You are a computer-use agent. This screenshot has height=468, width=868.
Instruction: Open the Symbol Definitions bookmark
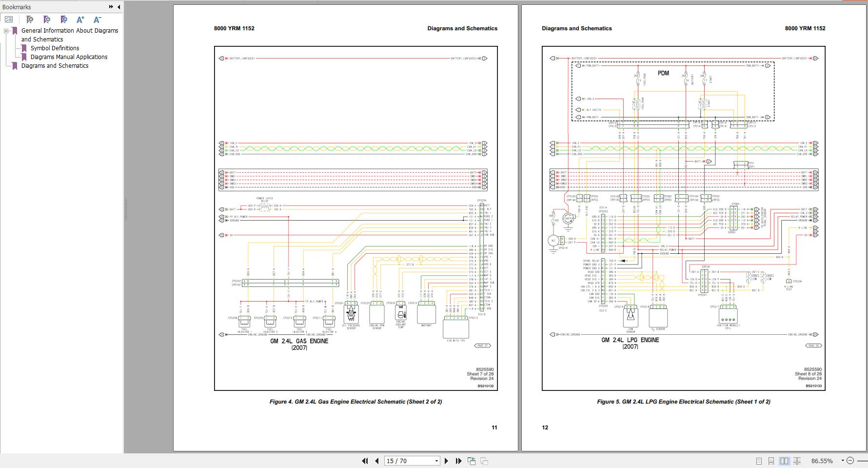pyautogui.click(x=55, y=48)
